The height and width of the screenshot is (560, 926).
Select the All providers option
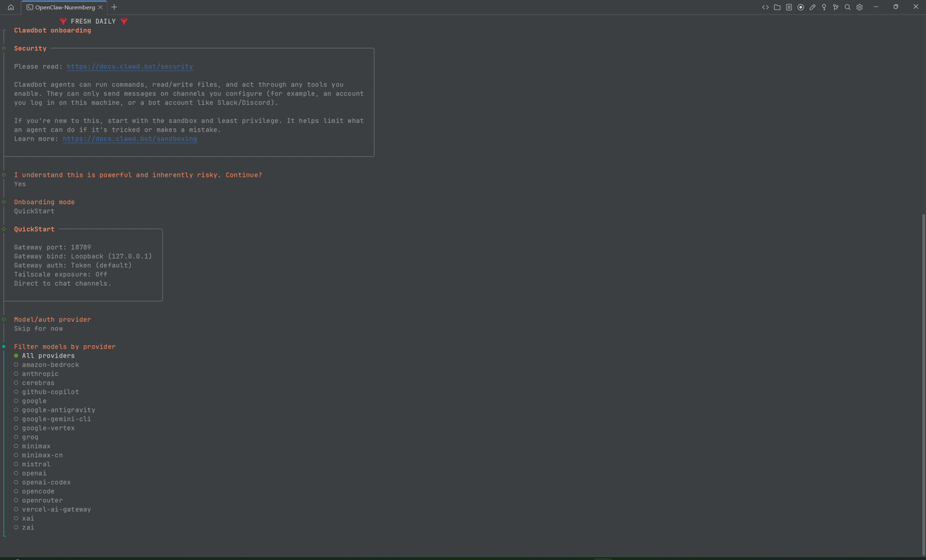click(x=44, y=356)
